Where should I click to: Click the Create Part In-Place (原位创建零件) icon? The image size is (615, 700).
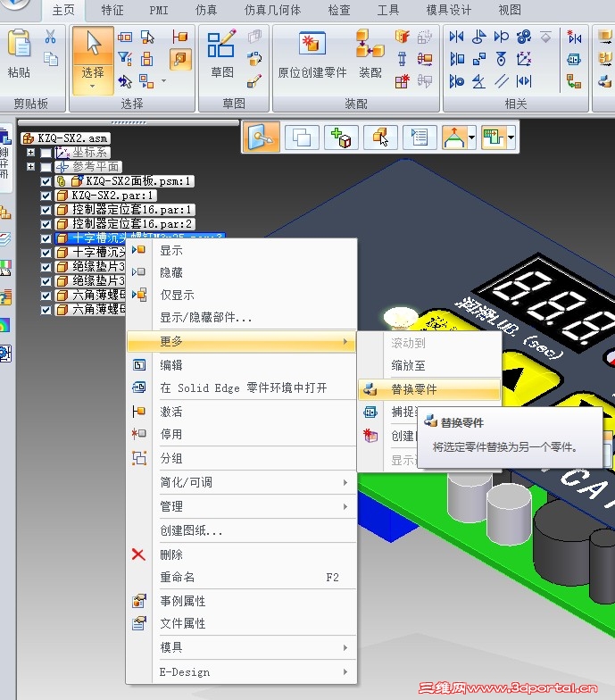[x=312, y=44]
